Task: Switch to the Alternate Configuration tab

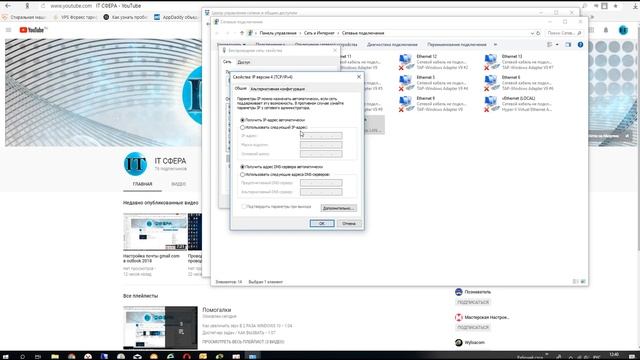Action: [277, 89]
